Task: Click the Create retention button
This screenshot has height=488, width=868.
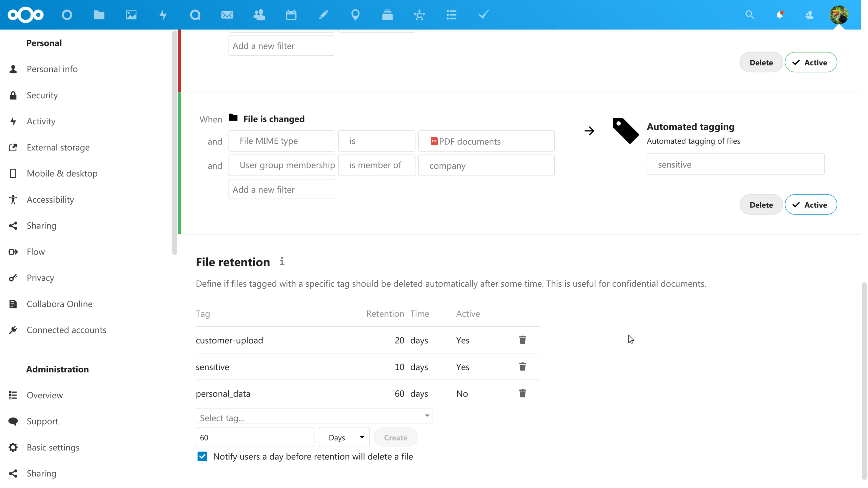Action: (396, 438)
